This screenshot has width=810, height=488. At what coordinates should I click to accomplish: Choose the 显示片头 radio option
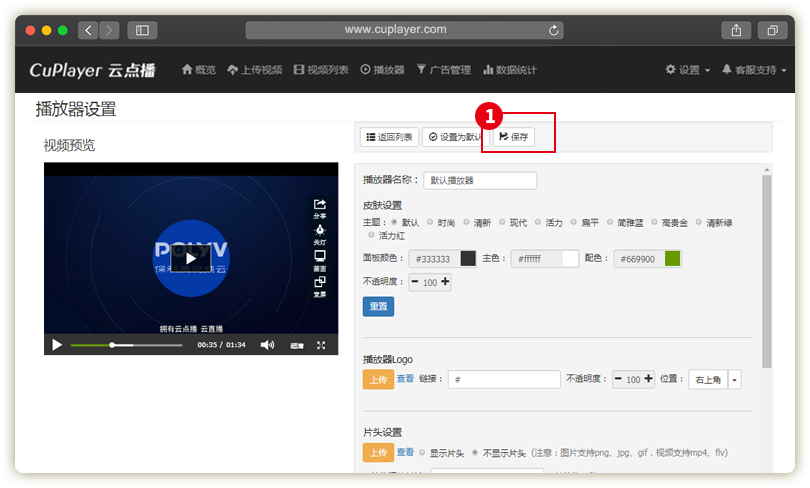[x=422, y=452]
